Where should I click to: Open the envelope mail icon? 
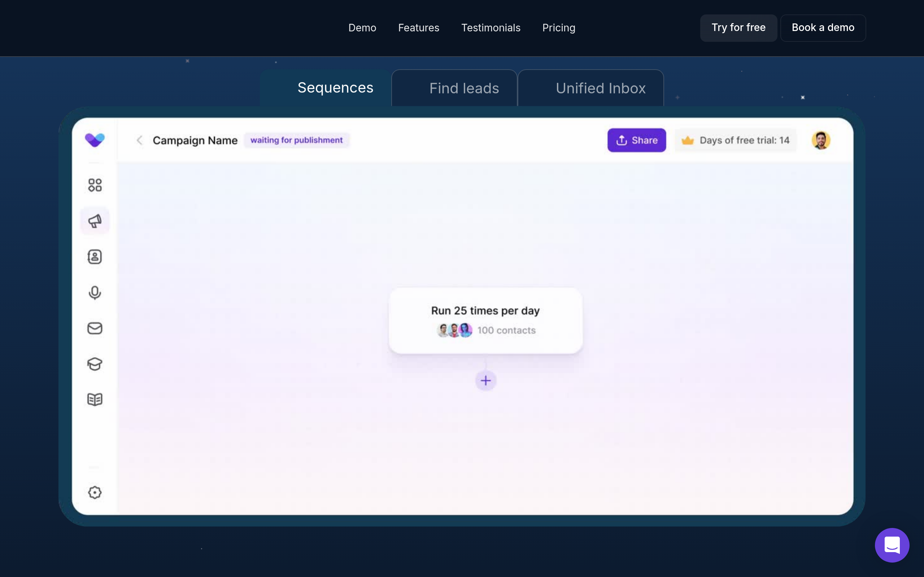(x=95, y=328)
